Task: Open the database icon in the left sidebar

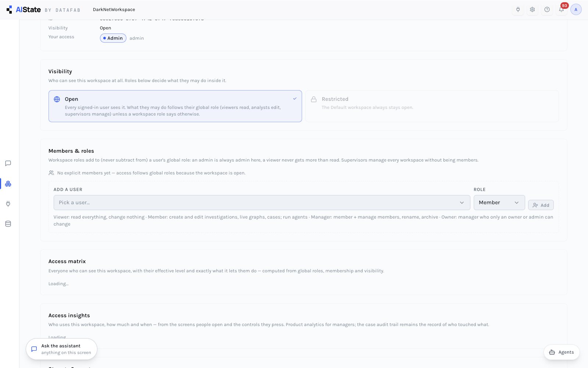Action: tap(8, 224)
